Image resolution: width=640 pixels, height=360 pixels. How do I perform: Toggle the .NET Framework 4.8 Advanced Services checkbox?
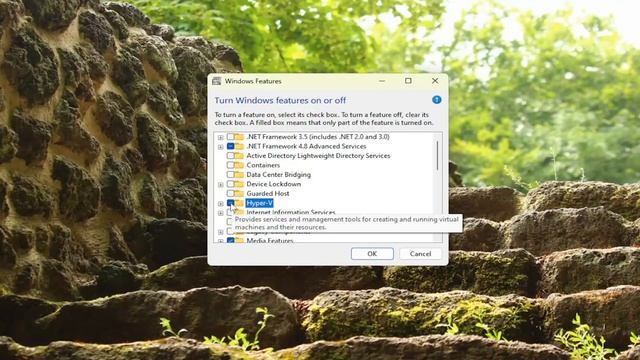coord(230,146)
